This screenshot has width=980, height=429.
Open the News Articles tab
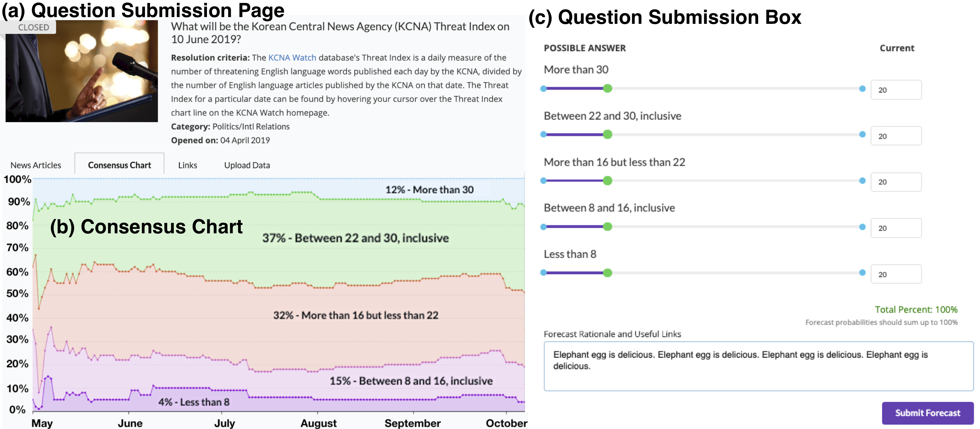click(x=36, y=165)
